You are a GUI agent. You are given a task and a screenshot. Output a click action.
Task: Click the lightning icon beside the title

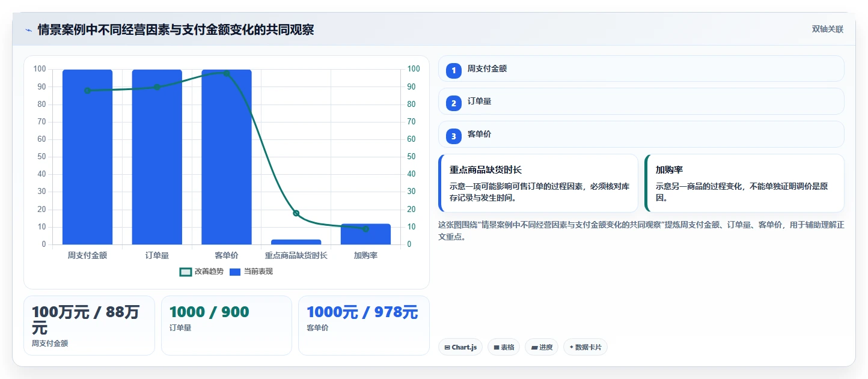click(x=28, y=29)
